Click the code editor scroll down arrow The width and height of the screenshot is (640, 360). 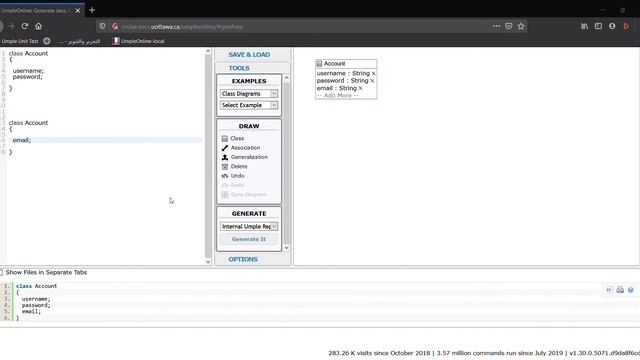click(x=208, y=262)
